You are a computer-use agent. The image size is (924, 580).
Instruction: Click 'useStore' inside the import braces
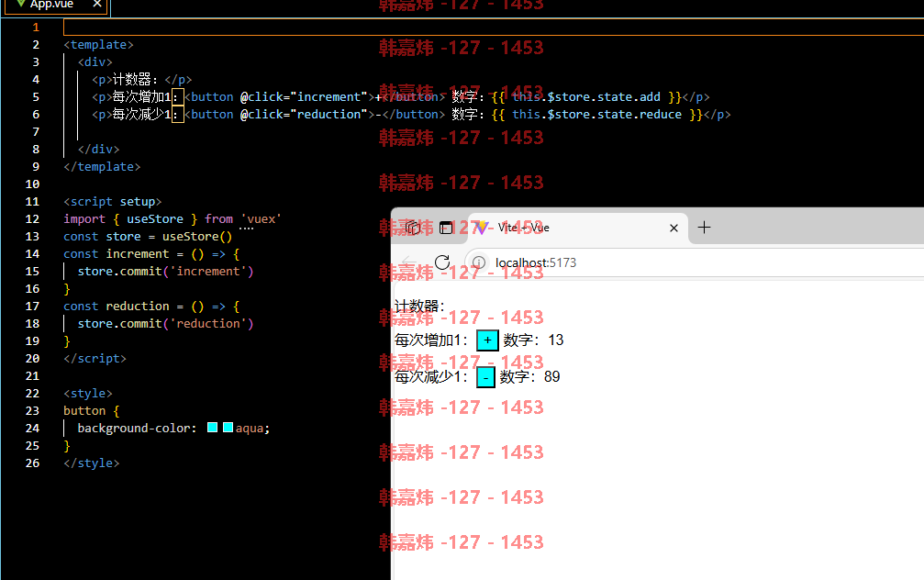click(155, 219)
